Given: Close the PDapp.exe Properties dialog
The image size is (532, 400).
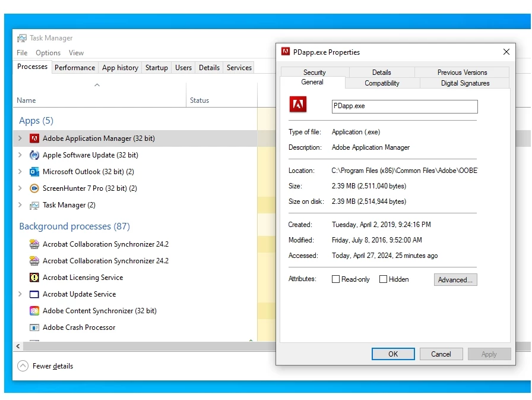Looking at the screenshot, I should 506,52.
